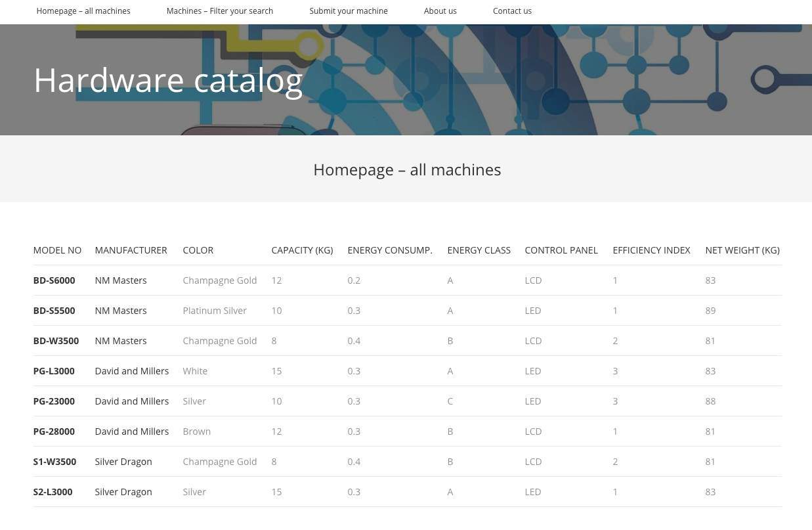Select the BD-W3500 model row
812x530 pixels.
56,340
